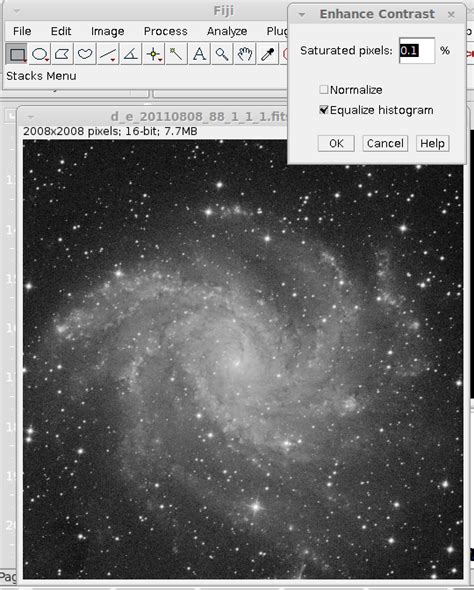Select the Multi-point tool
Viewport: 474px width, 590px height.
153,54
